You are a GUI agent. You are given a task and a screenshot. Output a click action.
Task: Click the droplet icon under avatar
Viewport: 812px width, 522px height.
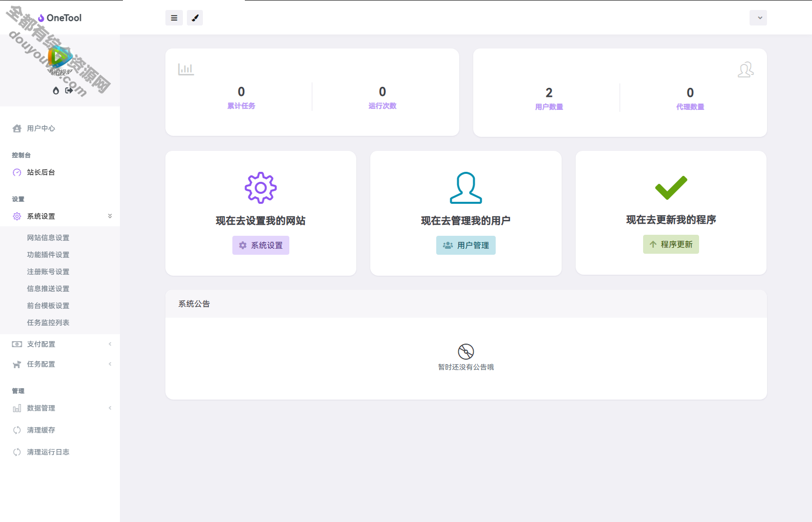[x=56, y=90]
